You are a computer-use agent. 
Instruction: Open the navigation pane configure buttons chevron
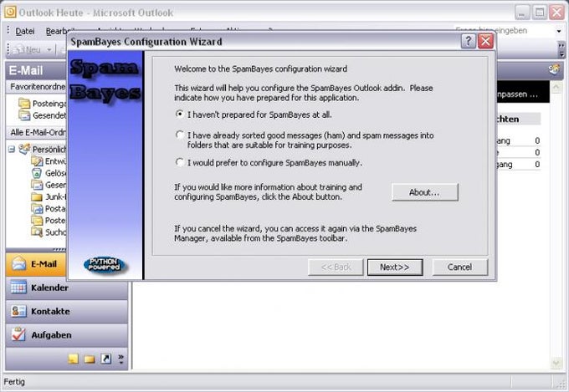point(120,359)
